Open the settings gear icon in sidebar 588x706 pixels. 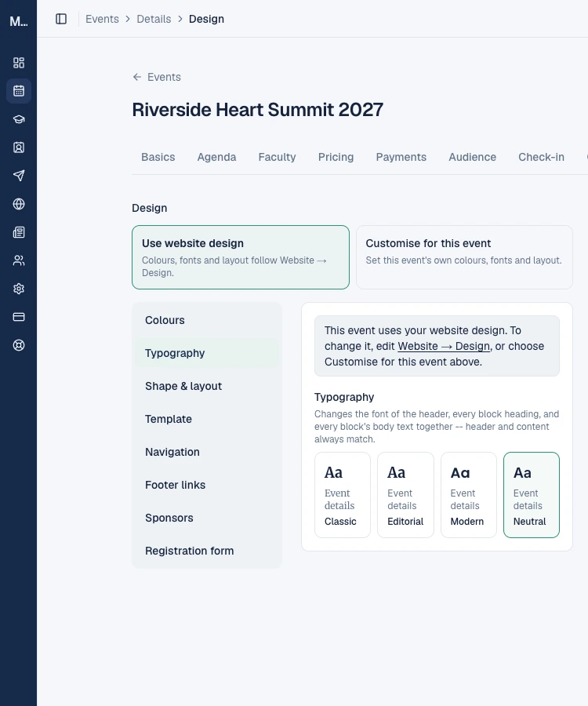[19, 289]
